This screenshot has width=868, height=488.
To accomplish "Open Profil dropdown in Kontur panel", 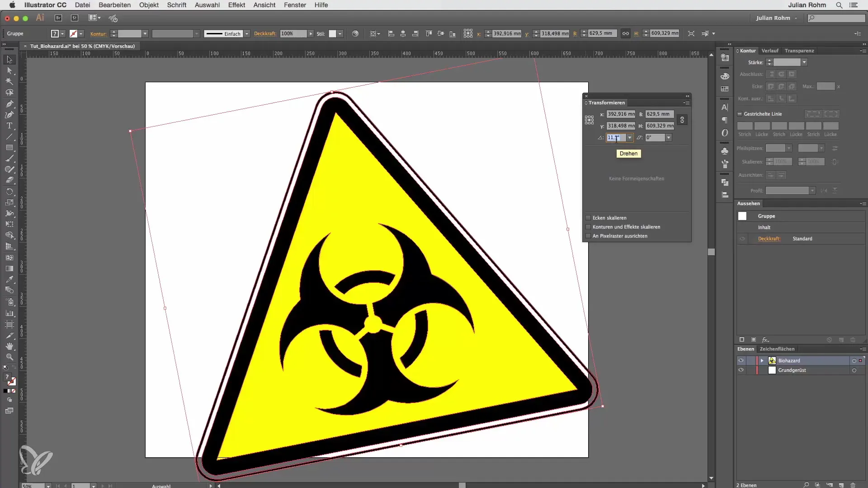I will (x=812, y=191).
